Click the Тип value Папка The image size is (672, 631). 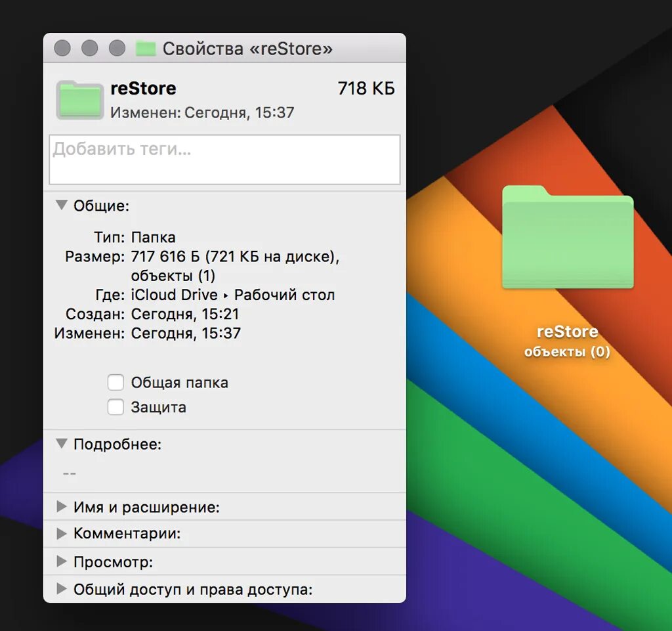tap(153, 237)
